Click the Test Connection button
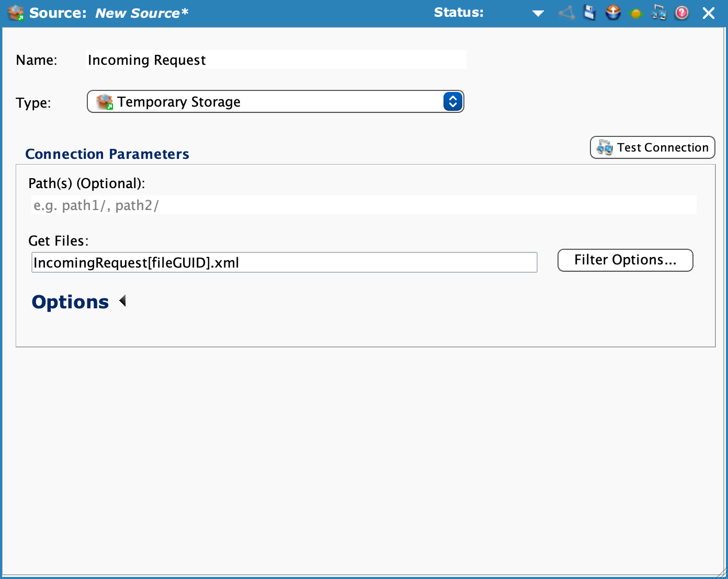The width and height of the screenshot is (728, 579). 652,147
